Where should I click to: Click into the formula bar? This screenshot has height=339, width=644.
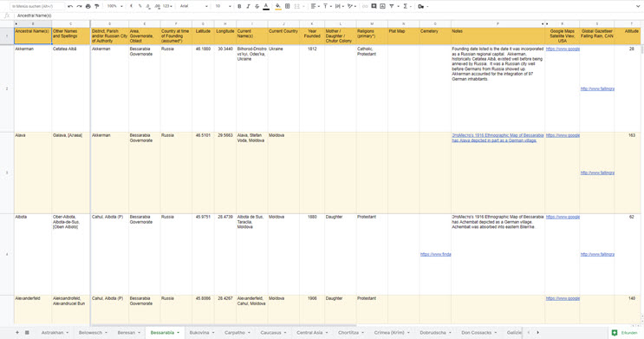coord(329,16)
